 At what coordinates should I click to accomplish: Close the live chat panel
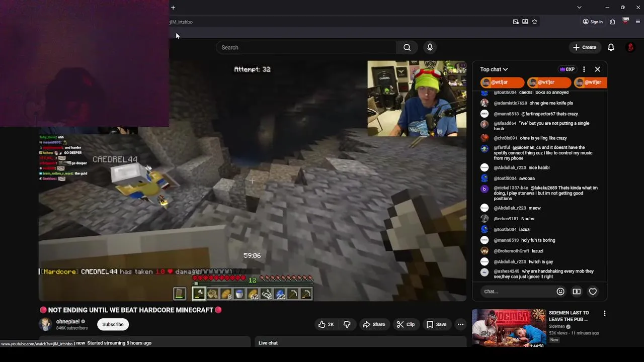pos(597,69)
